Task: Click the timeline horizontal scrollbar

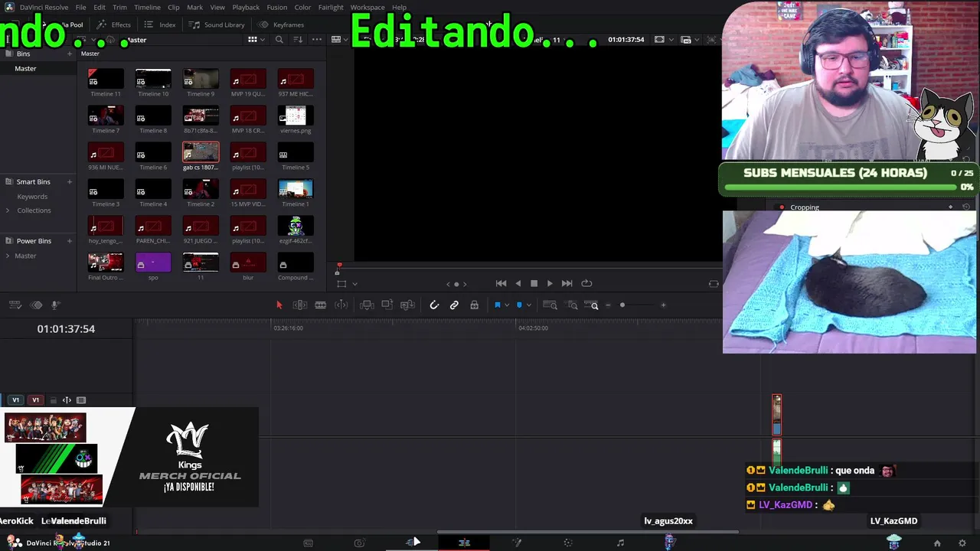Action: [587, 532]
